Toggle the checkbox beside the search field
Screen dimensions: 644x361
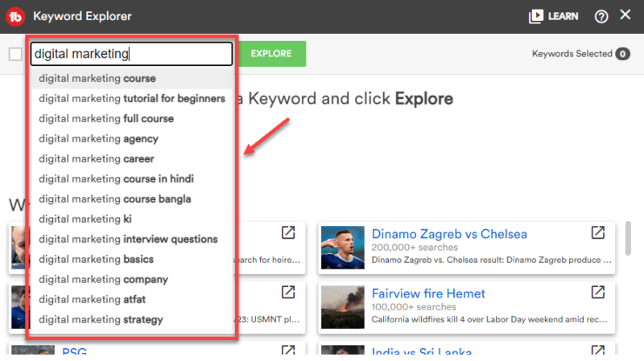click(x=15, y=54)
